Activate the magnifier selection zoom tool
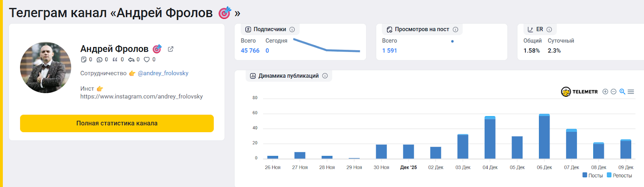Screen dimensions: 644x187 (x=622, y=92)
